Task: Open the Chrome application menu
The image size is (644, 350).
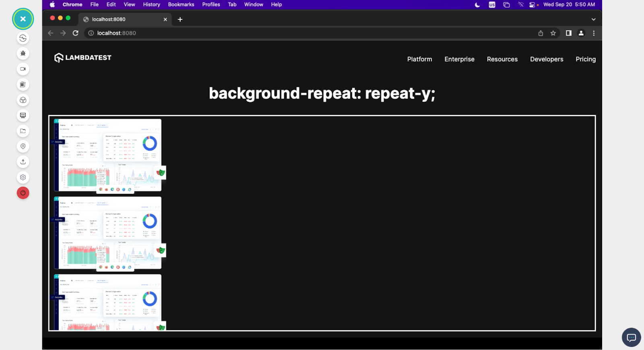Action: point(72,4)
